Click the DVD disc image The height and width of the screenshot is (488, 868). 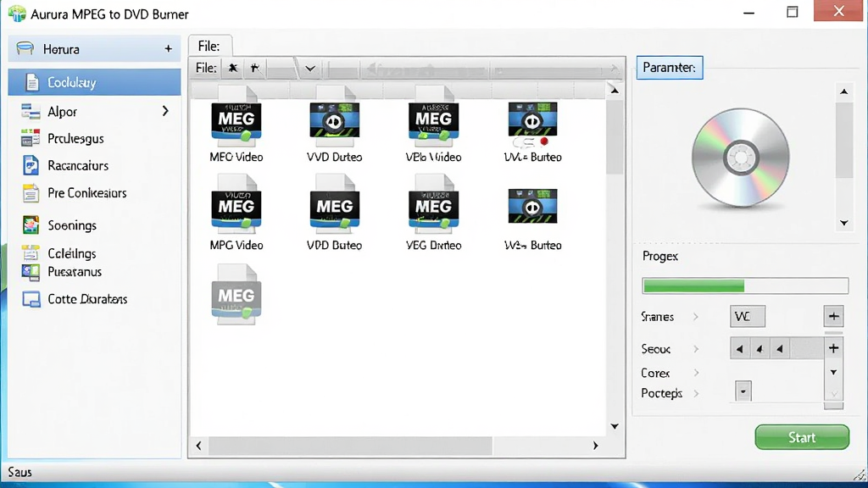click(x=741, y=158)
